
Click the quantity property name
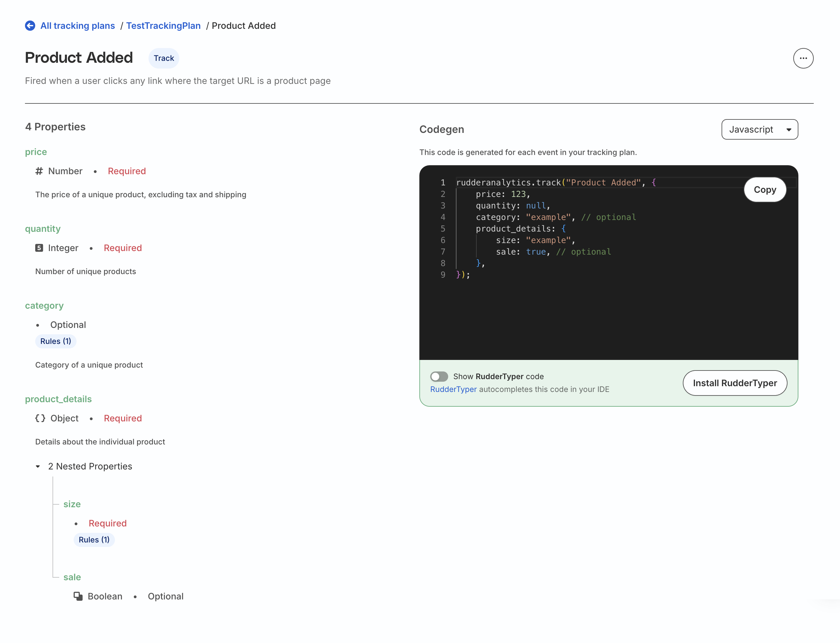click(x=43, y=229)
